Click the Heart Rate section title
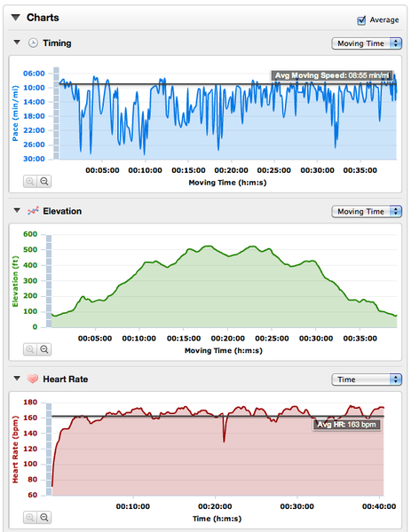Screen dimensions: 411x532 point(66,379)
